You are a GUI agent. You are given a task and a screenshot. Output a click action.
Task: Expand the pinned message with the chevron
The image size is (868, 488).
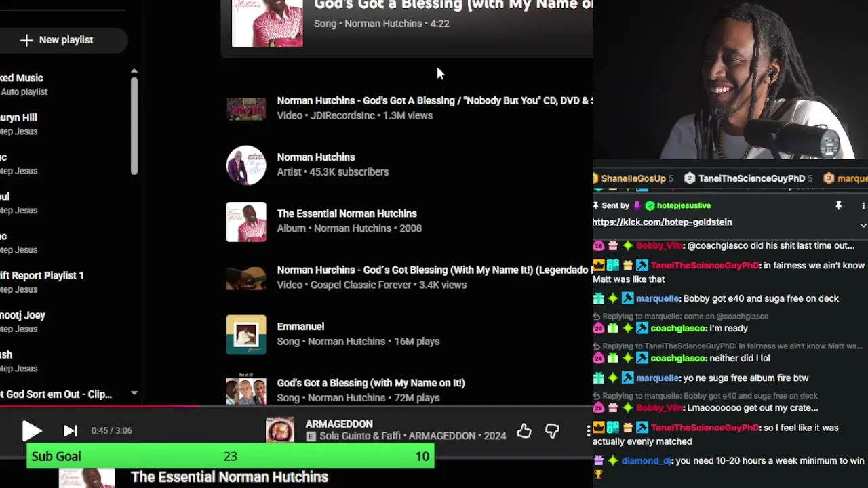[863, 225]
